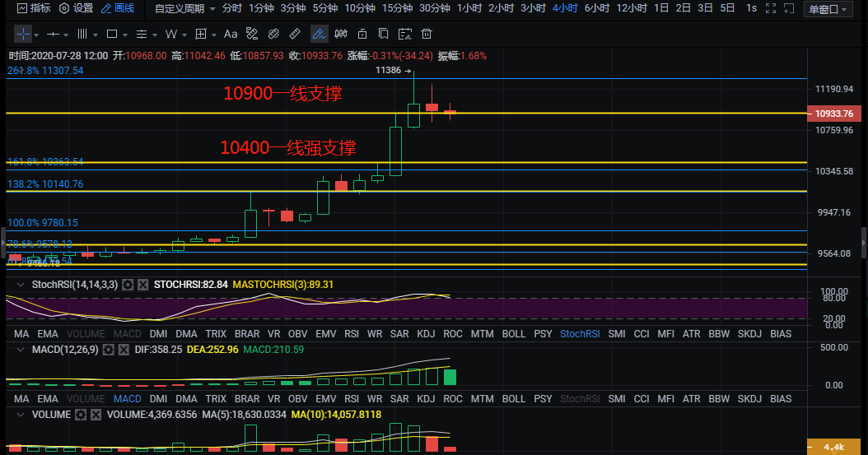This screenshot has height=455, width=868.
Task: Close the StochRSI indicator panel
Action: 142,285
